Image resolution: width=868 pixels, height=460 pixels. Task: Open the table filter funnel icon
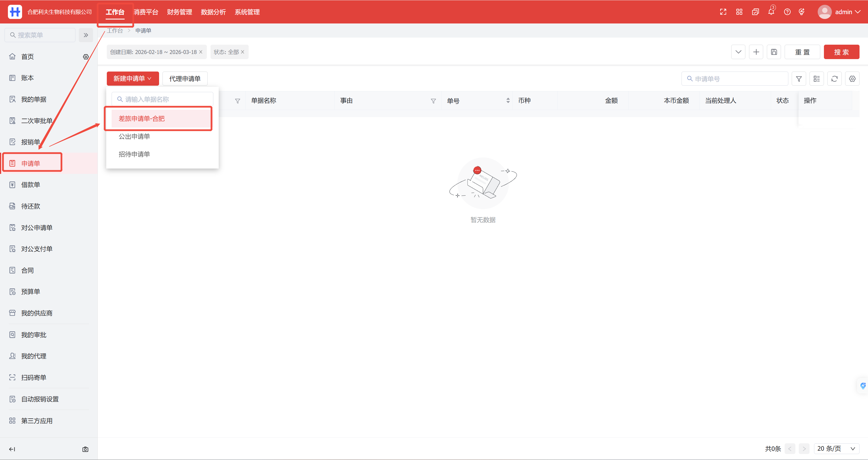point(798,79)
